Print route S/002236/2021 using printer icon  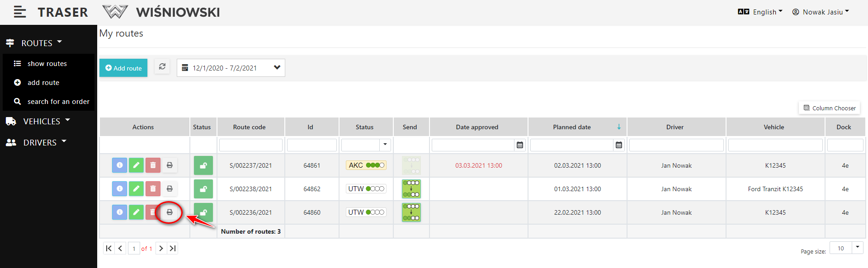[170, 212]
